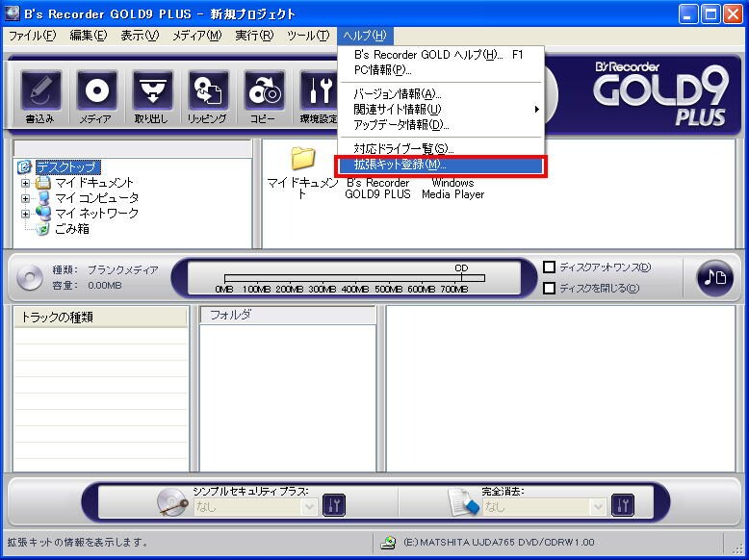Open 完全消去 settings tool button
Image resolution: width=749 pixels, height=560 pixels.
pos(623,505)
